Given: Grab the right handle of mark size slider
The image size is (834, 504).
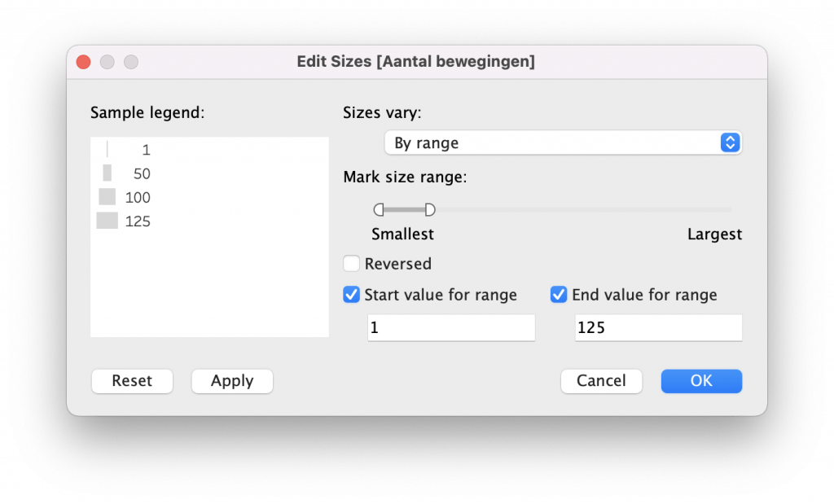Looking at the screenshot, I should (430, 210).
